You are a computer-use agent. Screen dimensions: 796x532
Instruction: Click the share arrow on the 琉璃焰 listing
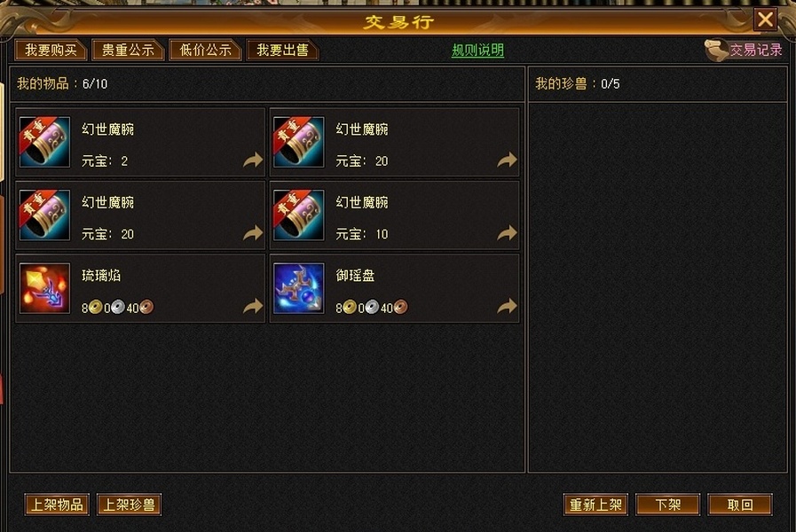pos(253,306)
